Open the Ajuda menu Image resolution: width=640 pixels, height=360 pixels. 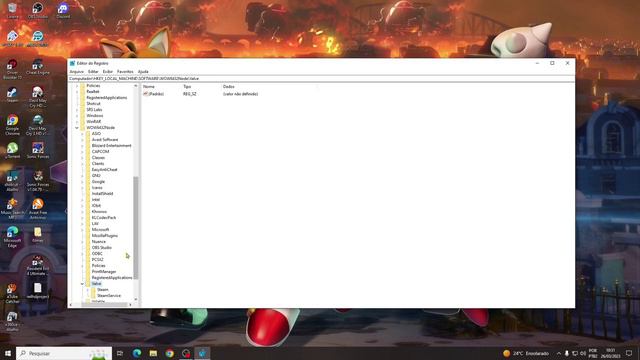(143, 71)
